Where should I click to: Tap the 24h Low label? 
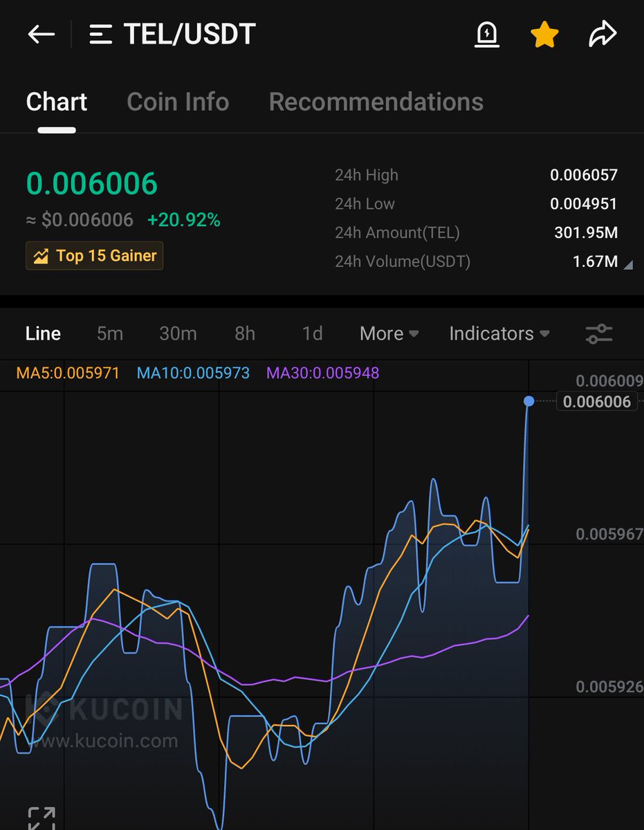[x=365, y=204]
